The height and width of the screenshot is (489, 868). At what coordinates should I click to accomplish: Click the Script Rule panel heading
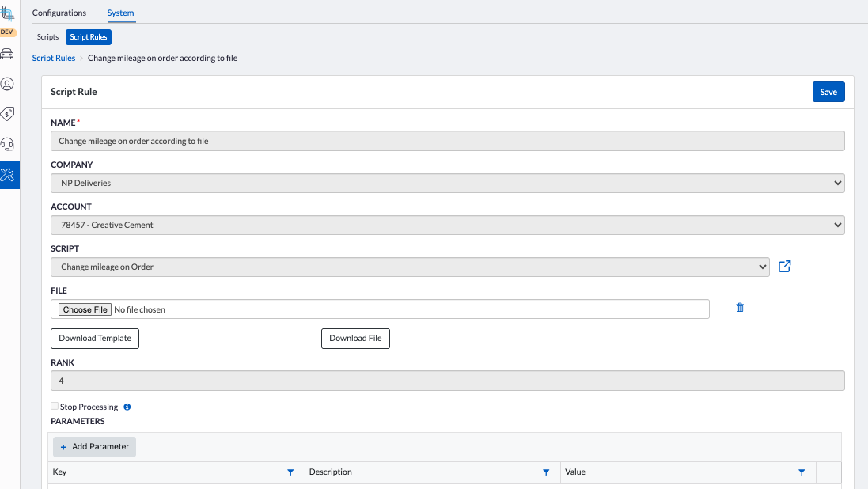point(74,92)
